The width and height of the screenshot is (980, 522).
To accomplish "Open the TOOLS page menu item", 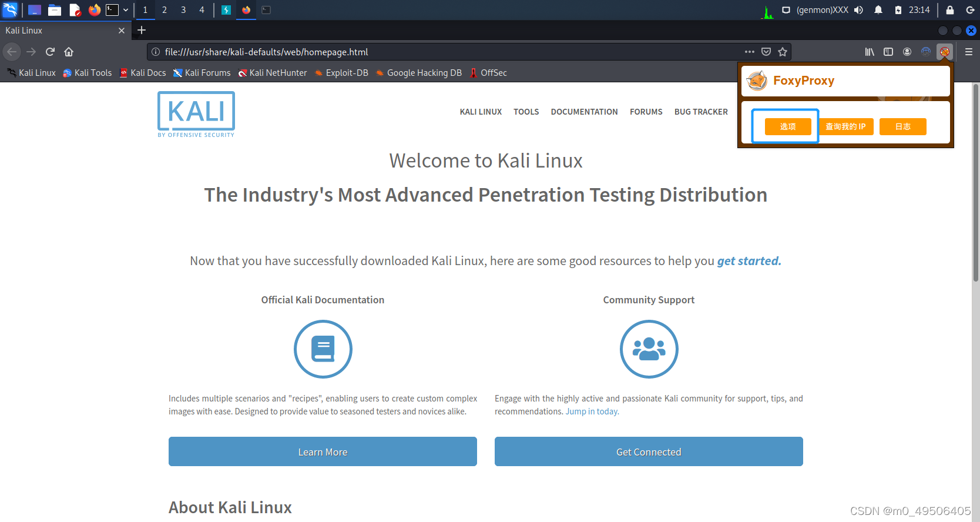I will pos(526,112).
